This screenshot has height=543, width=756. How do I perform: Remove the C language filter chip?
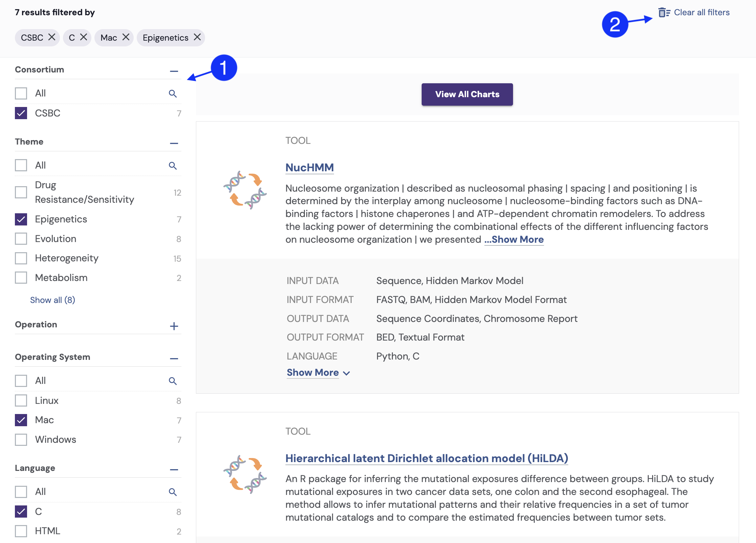[84, 37]
